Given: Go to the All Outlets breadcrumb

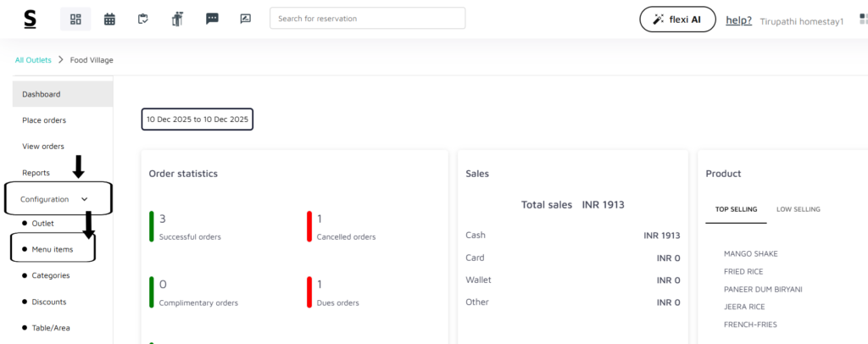Looking at the screenshot, I should click(33, 60).
